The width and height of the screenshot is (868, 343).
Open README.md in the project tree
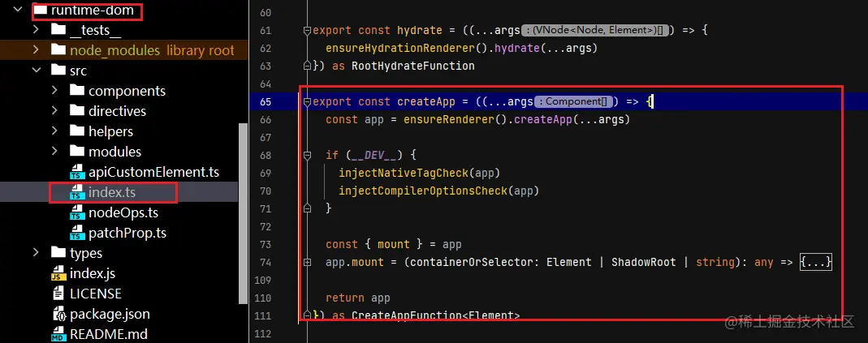coord(109,335)
